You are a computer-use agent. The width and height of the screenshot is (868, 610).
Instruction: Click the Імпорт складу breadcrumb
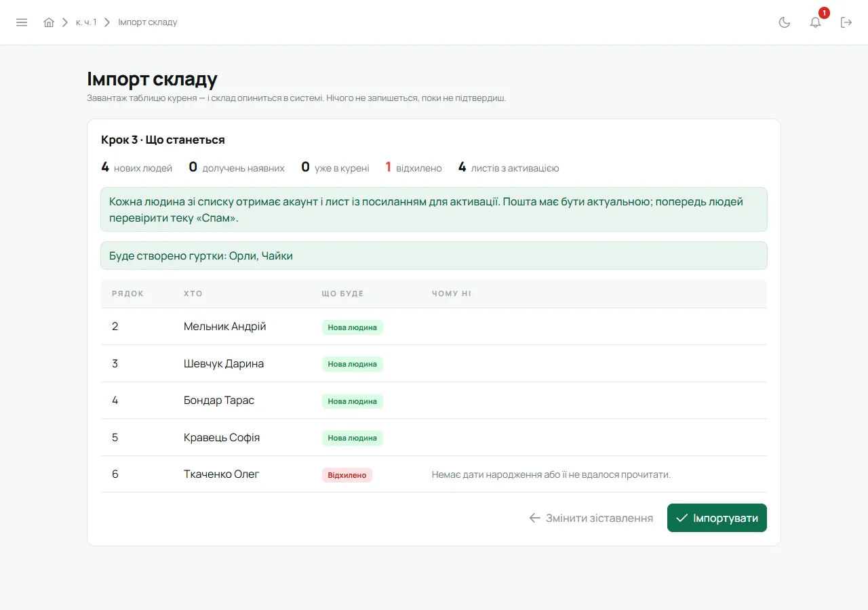(148, 22)
